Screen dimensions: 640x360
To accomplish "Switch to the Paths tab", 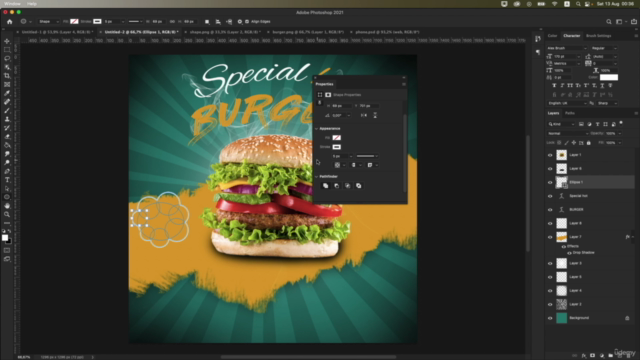I will 570,113.
